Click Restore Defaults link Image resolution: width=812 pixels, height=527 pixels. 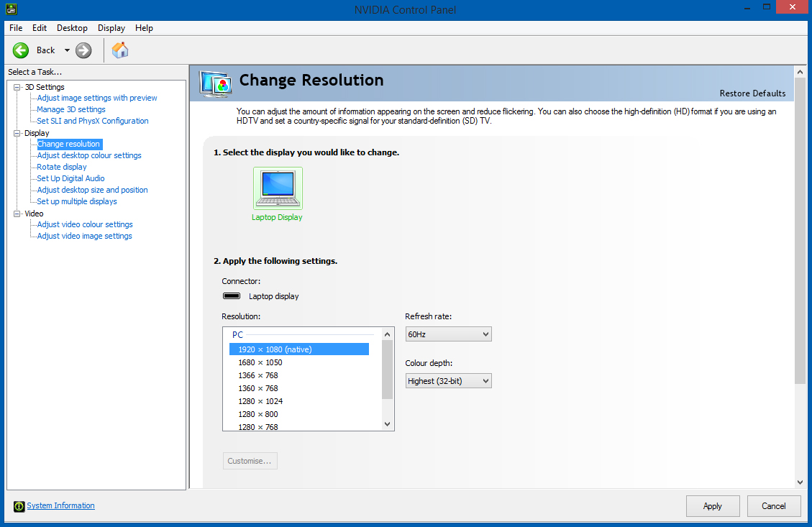tap(752, 93)
